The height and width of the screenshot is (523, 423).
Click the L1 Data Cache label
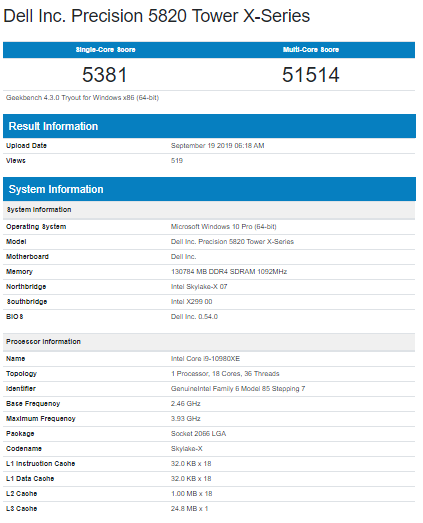(x=30, y=479)
